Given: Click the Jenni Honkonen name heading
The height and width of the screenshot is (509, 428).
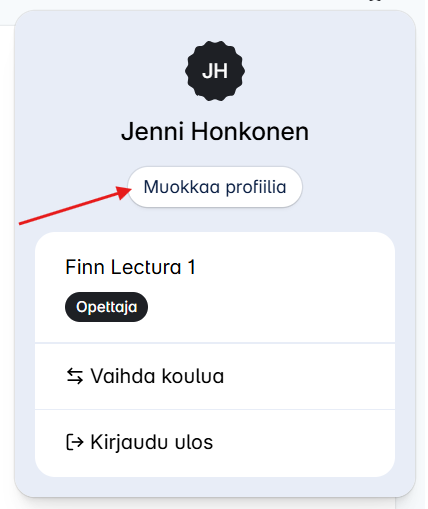Looking at the screenshot, I should 215,132.
